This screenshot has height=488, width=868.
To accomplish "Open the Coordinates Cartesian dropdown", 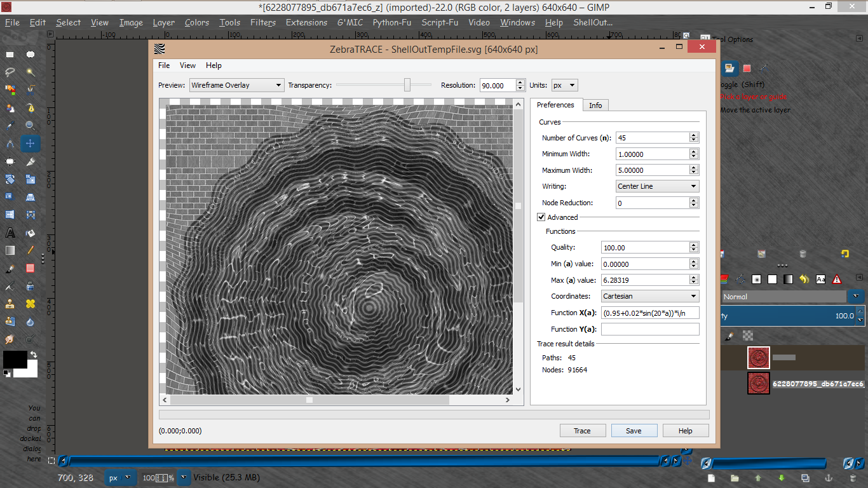I will [649, 296].
